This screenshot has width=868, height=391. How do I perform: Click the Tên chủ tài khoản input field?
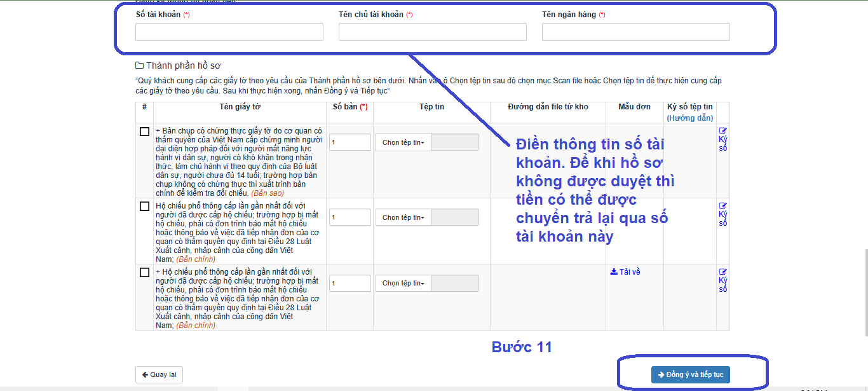433,32
